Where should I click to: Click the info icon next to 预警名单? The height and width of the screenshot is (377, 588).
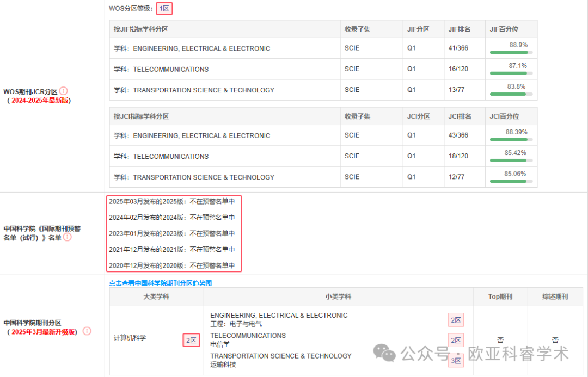[68, 236]
